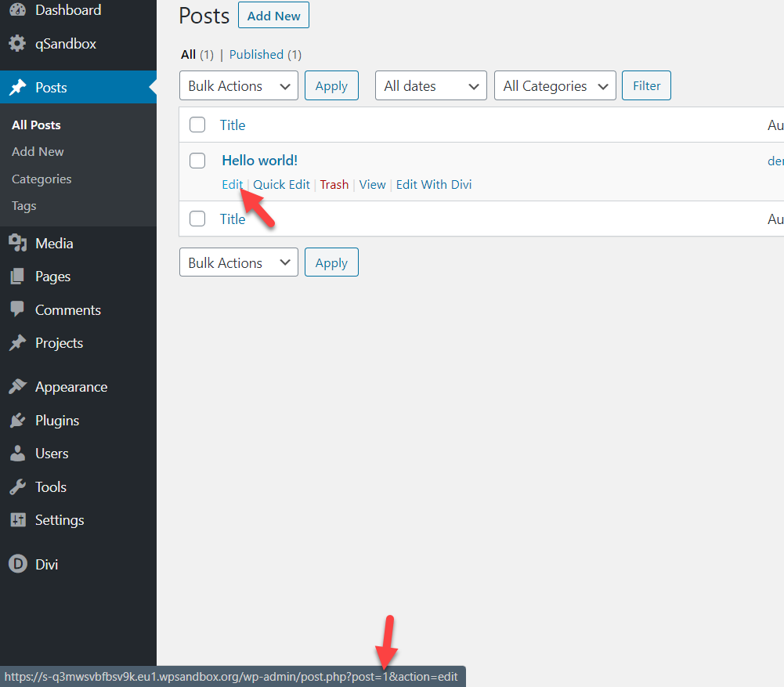The image size is (784, 687).
Task: Open the Hello world! post title
Action: pyautogui.click(x=259, y=161)
